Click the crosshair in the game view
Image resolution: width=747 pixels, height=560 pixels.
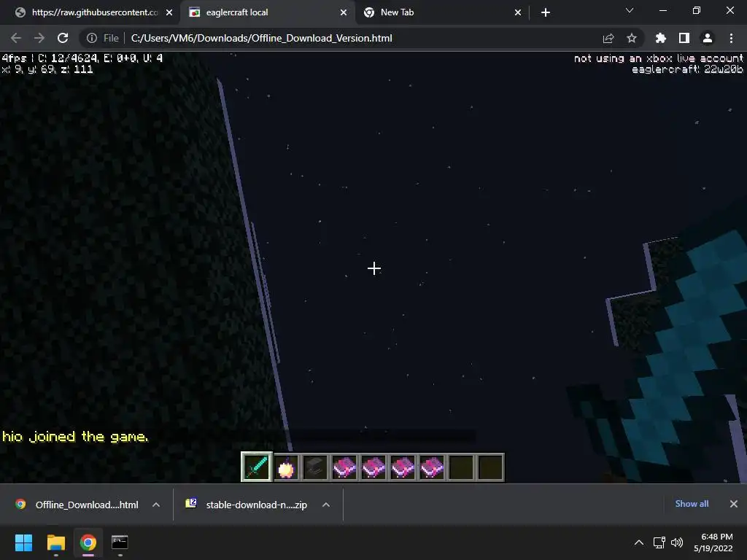(374, 268)
